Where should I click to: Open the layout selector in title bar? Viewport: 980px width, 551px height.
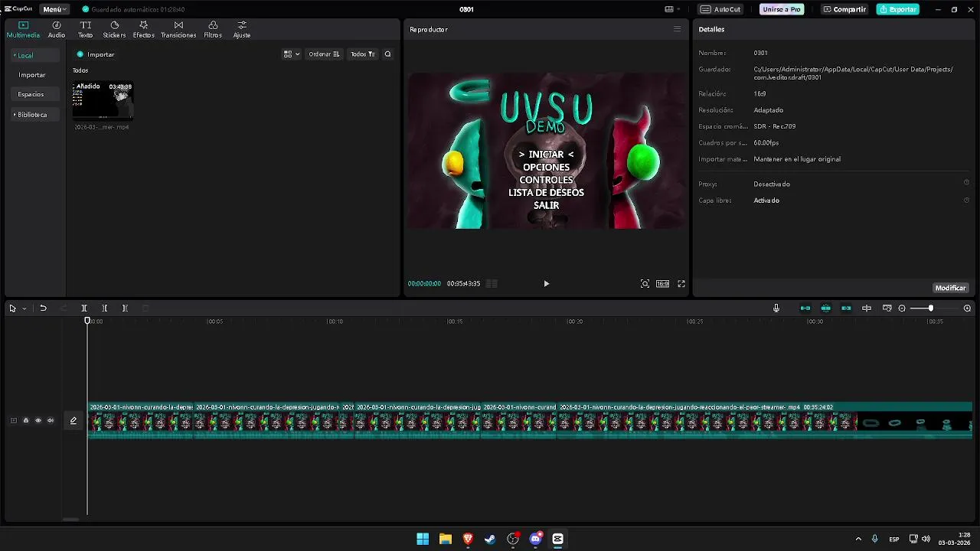click(672, 9)
